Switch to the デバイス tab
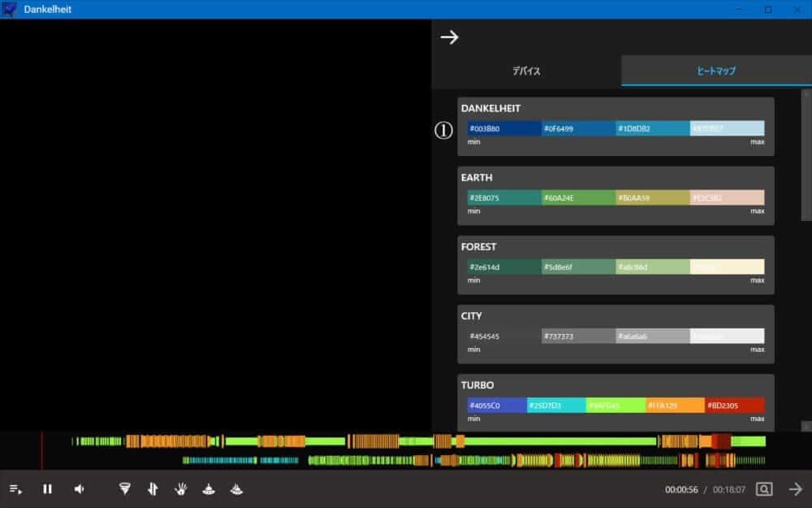This screenshot has width=812, height=508. pos(526,72)
